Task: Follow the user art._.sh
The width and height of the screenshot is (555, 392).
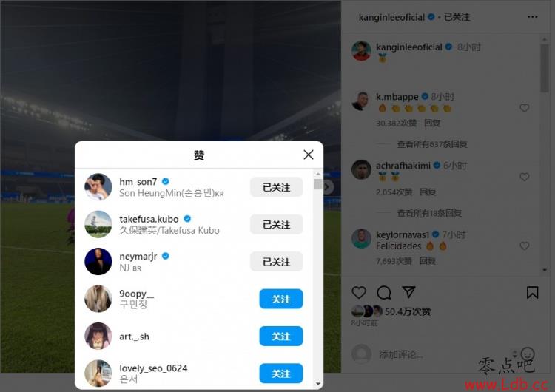Action: pos(281,336)
